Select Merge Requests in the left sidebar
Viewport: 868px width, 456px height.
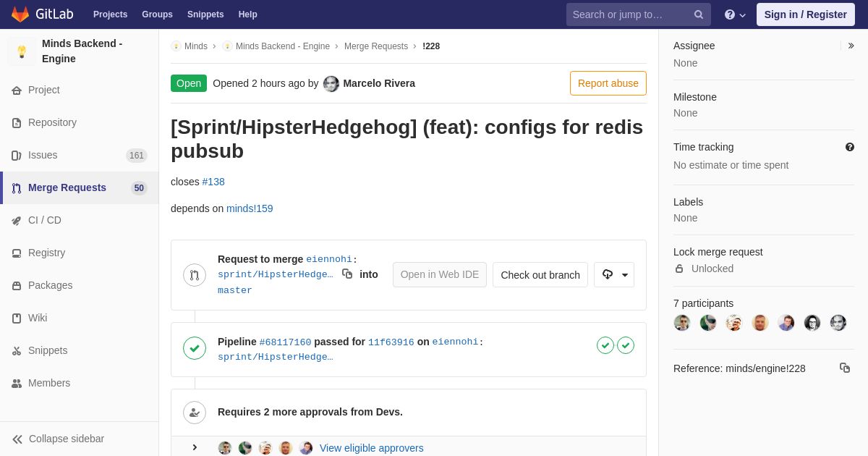(x=67, y=187)
